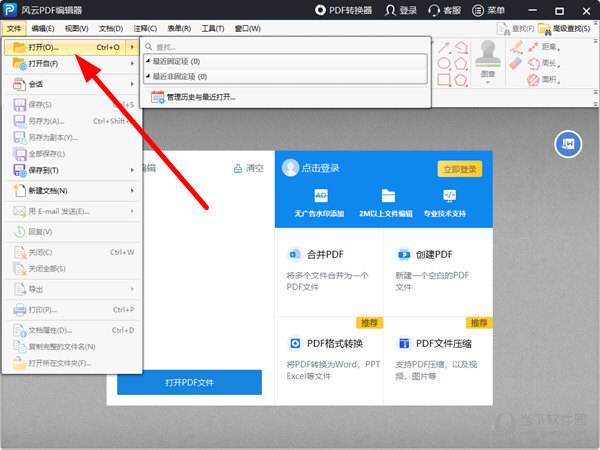Screen dimensions: 600x450
Task: Open the 窗口(W) menu
Action: click(x=248, y=29)
